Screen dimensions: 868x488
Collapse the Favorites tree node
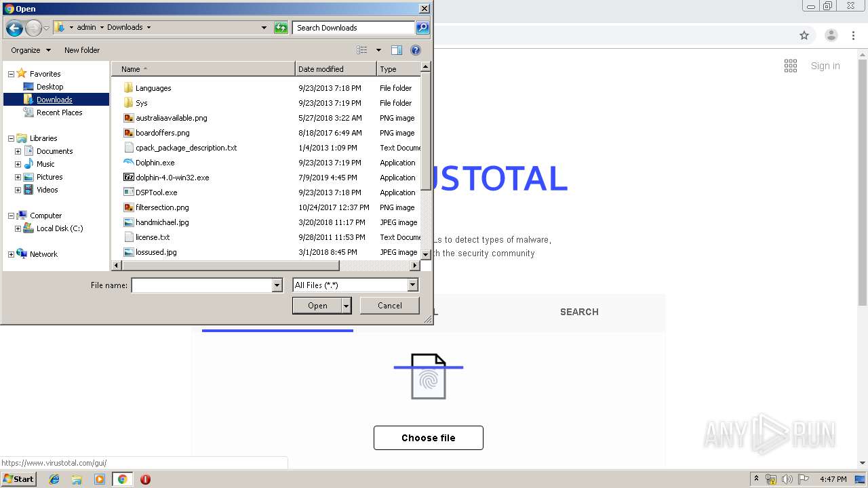coord(11,74)
